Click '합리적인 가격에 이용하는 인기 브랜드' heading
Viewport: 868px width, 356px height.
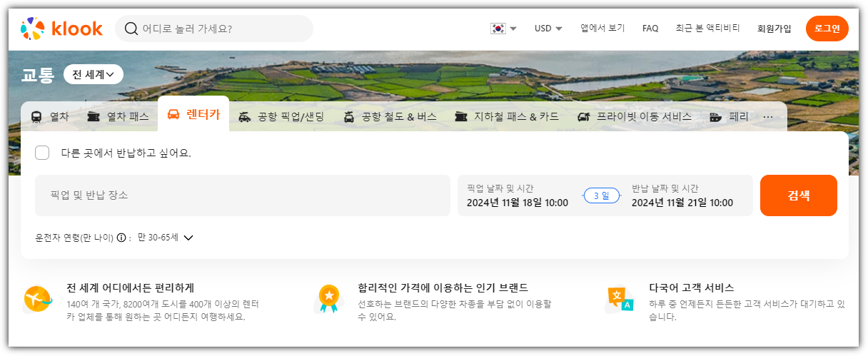pyautogui.click(x=443, y=288)
